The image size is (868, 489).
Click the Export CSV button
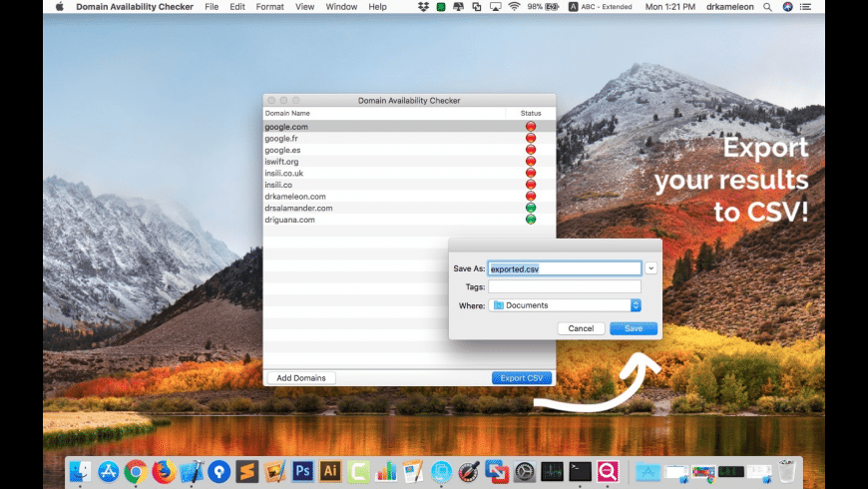(x=522, y=377)
